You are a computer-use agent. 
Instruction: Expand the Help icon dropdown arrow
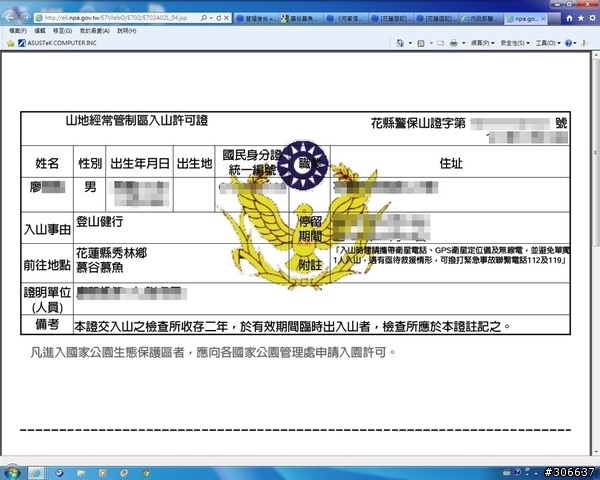(575, 43)
